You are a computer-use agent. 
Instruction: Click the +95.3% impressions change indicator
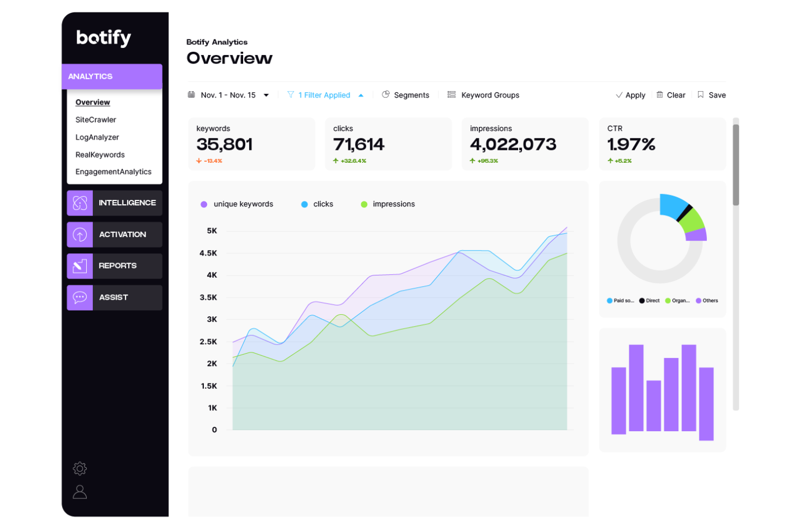pyautogui.click(x=484, y=161)
